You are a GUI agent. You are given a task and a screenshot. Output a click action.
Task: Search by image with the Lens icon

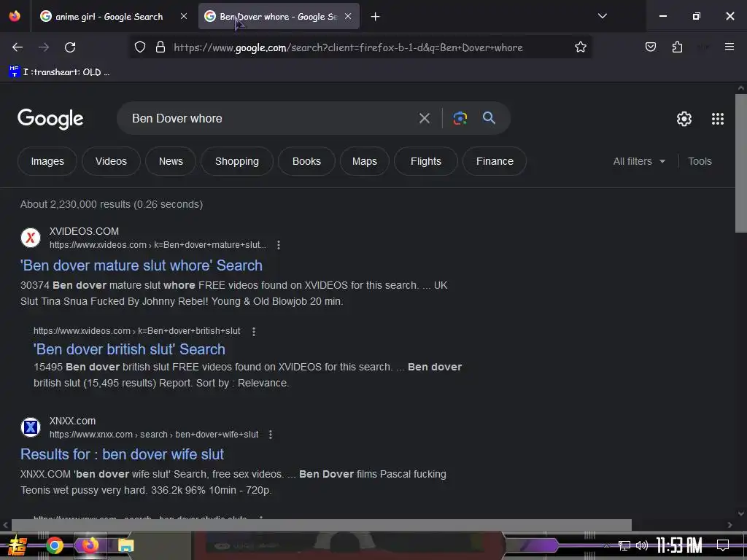460,118
